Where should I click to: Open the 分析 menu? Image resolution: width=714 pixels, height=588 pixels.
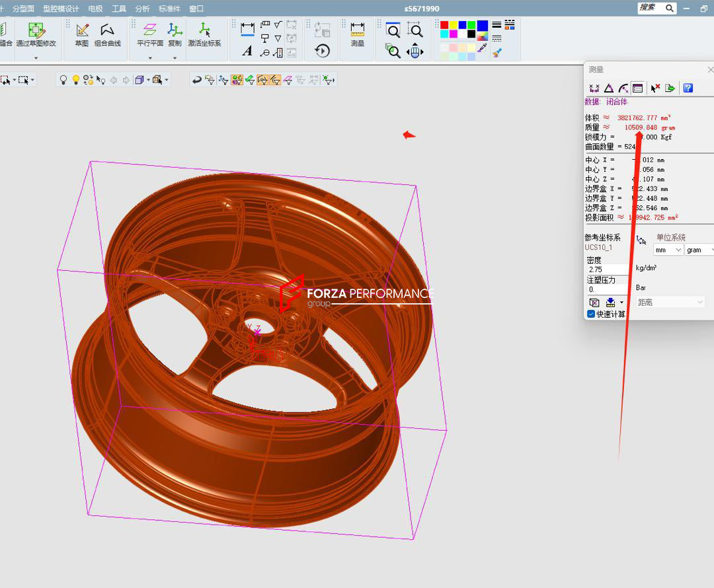(x=142, y=9)
